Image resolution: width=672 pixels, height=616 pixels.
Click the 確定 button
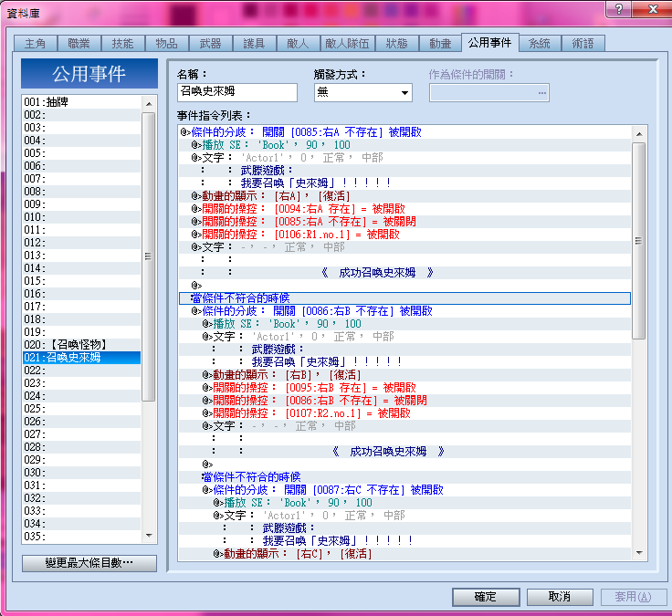[x=486, y=597]
